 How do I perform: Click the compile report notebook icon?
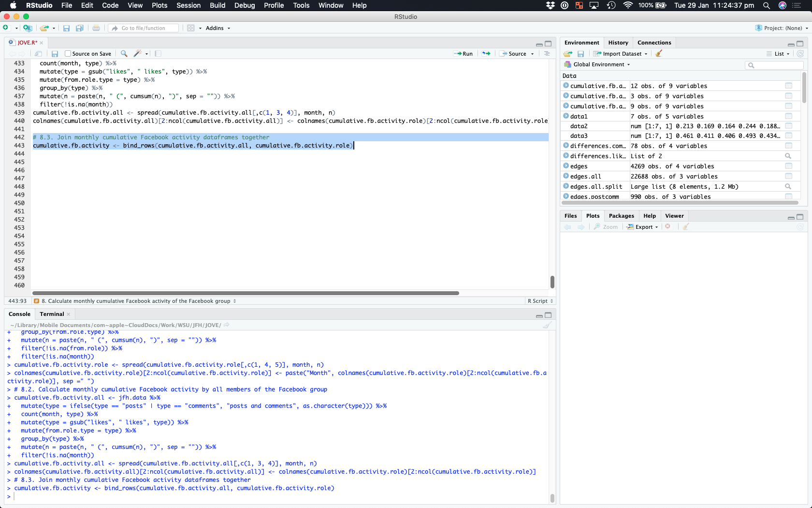[158, 54]
